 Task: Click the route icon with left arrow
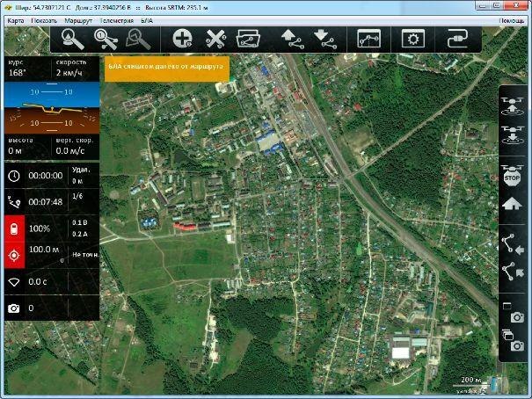tap(513, 243)
